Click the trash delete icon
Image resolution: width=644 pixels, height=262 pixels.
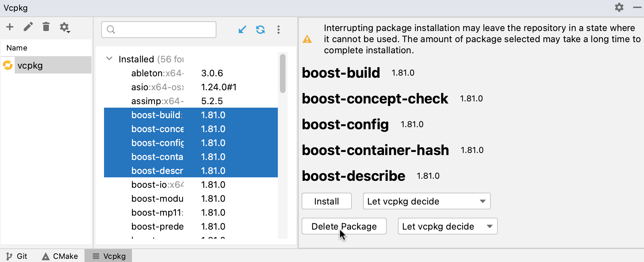click(x=46, y=27)
